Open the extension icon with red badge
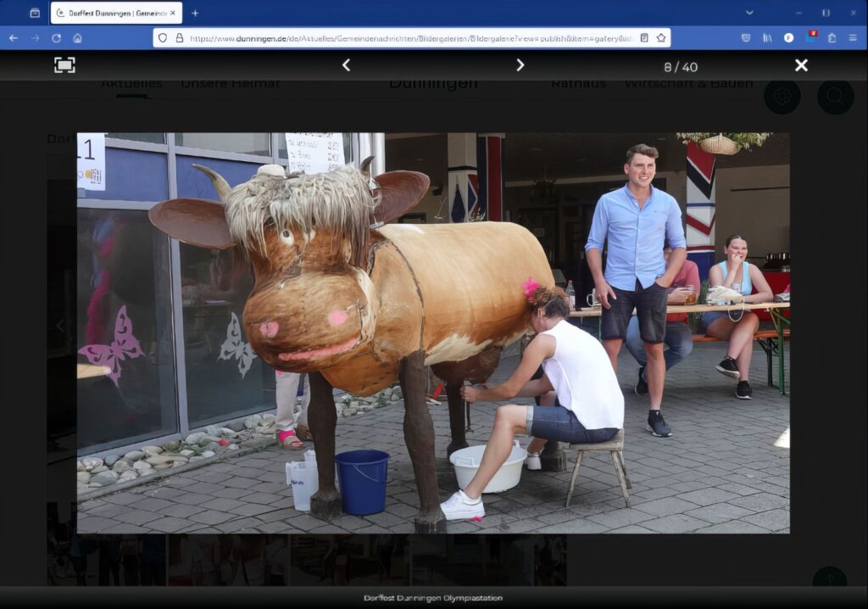Screen dimensions: 868x609 [810, 38]
